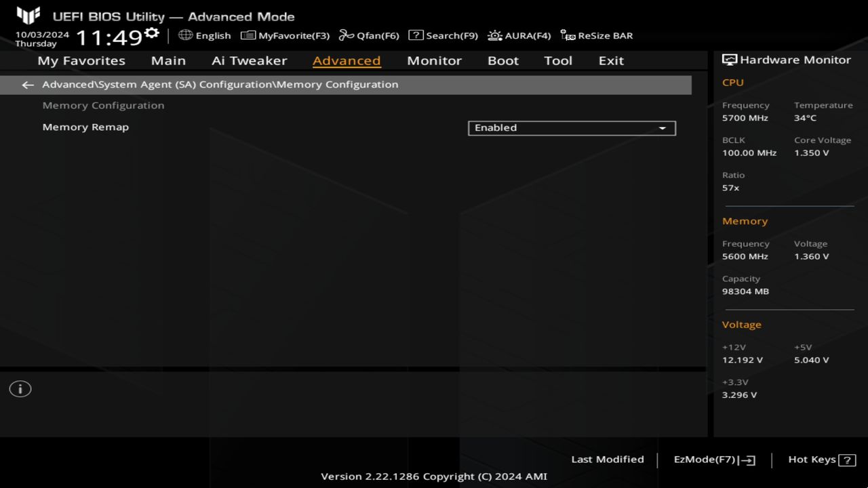Screen dimensions: 868x488
Task: Open AURA(F4) lighting settings
Action: (519, 35)
